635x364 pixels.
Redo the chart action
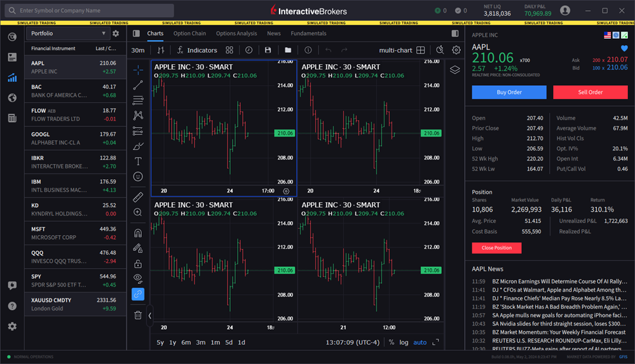point(345,50)
